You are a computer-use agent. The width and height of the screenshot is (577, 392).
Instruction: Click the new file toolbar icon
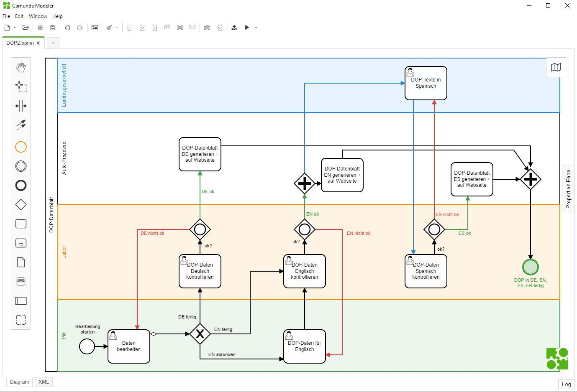pos(7,28)
